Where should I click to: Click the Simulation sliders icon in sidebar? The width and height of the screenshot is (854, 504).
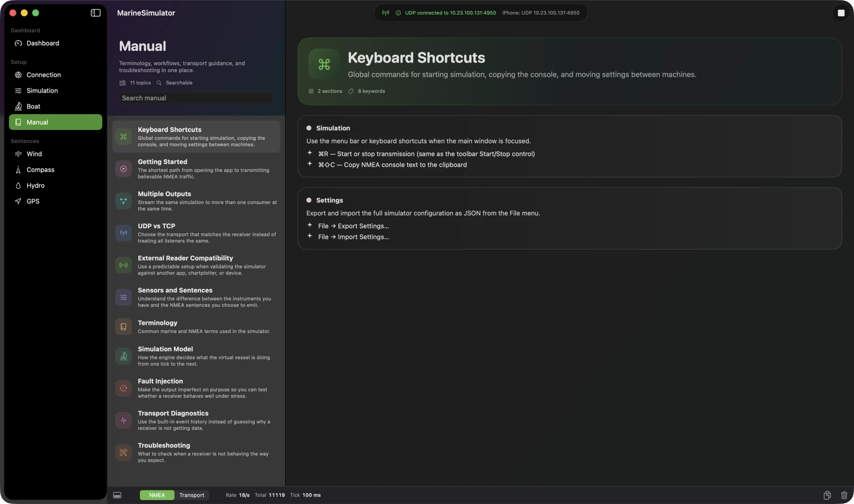coord(18,91)
